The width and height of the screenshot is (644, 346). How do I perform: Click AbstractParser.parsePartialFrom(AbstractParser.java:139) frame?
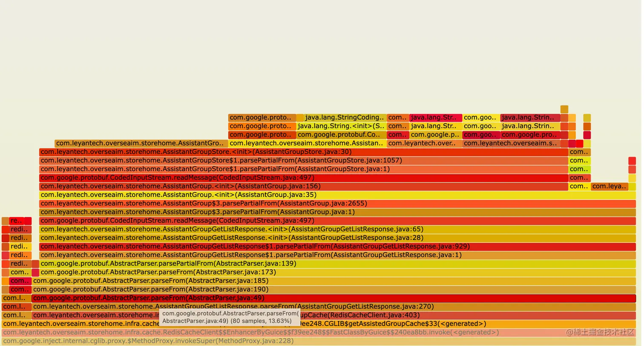[337, 264]
